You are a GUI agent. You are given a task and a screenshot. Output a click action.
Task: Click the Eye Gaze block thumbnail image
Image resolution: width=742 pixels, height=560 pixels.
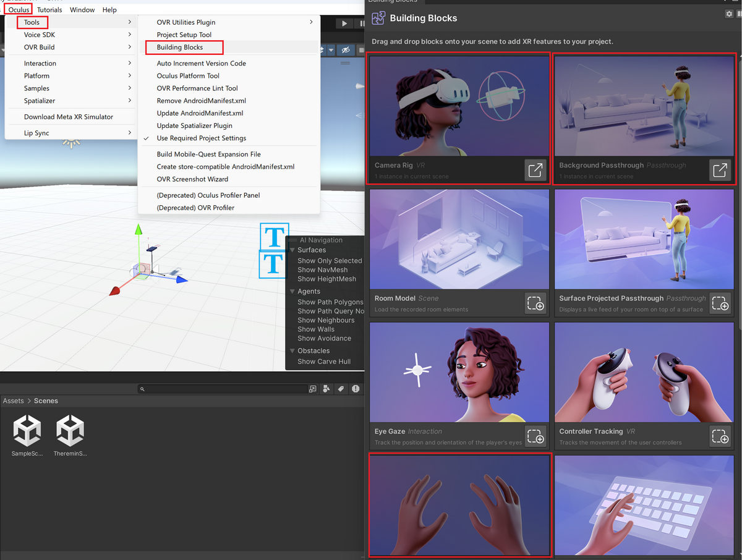coord(459,372)
